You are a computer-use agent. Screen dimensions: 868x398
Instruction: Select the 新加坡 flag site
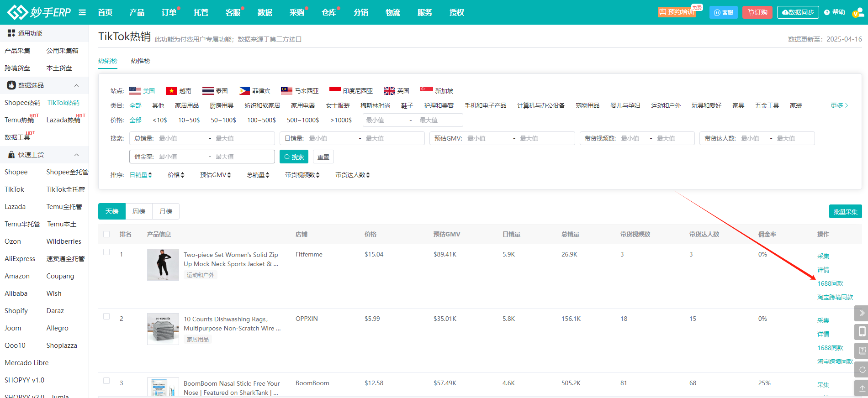tap(437, 91)
